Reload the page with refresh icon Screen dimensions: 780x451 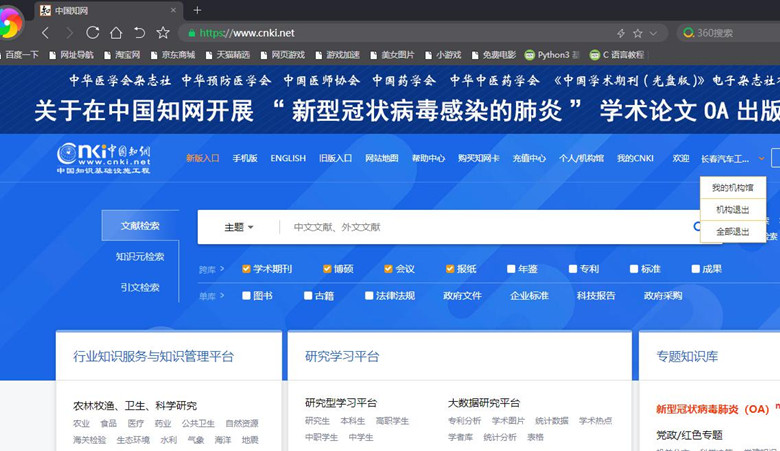pos(93,33)
